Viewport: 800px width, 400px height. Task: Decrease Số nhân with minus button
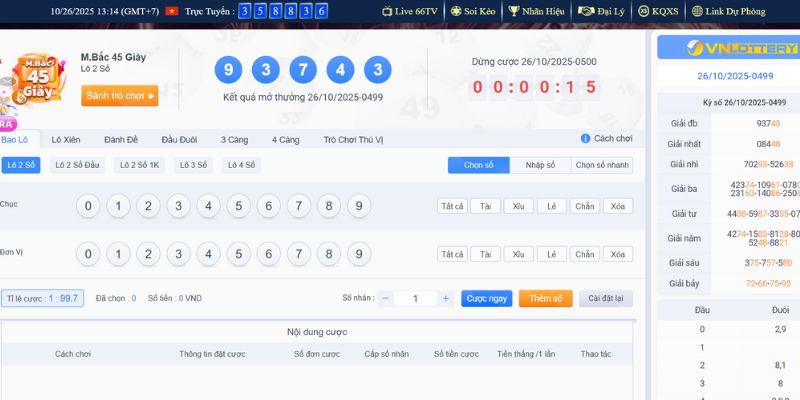pyautogui.click(x=385, y=298)
